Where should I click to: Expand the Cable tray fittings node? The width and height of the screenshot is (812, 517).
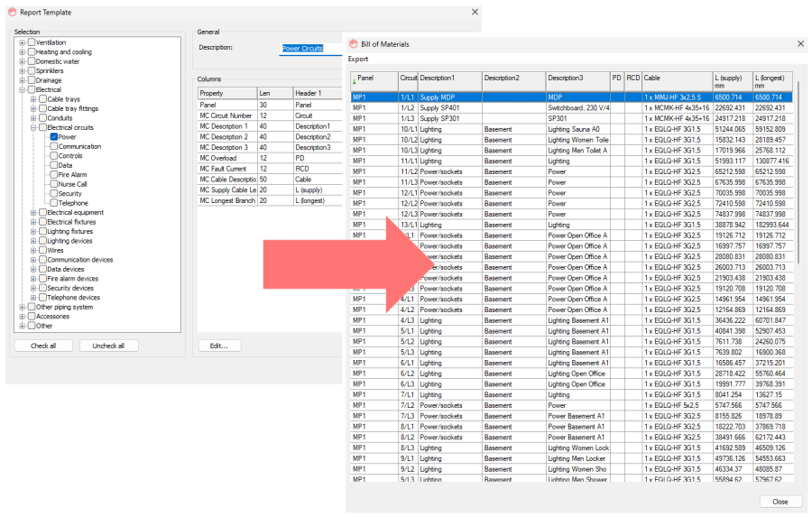click(33, 108)
